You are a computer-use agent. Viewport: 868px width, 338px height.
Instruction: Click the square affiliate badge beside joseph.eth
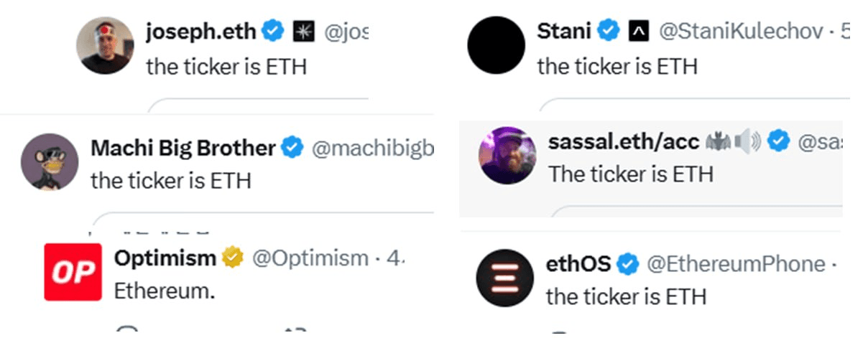302,31
